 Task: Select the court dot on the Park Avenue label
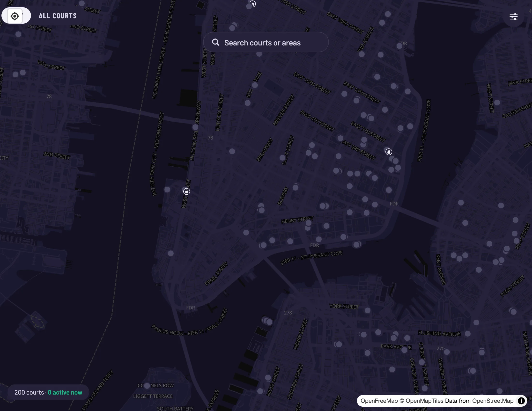click(x=404, y=350)
